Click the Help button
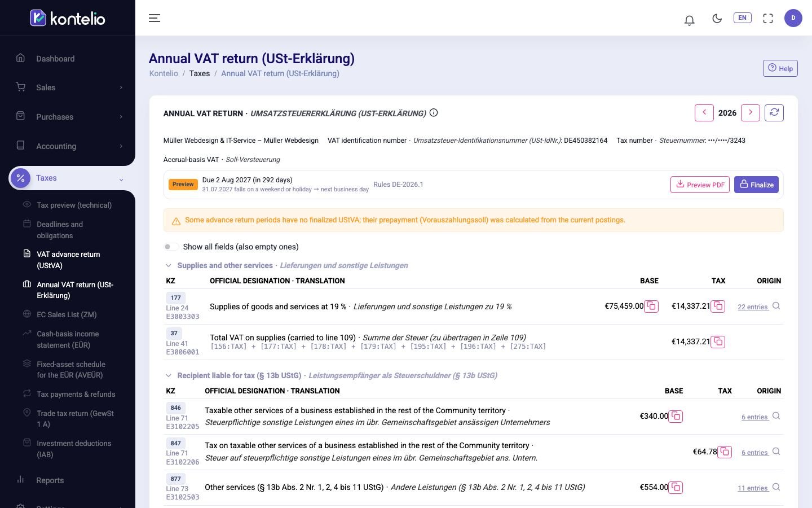812x508 pixels. [780, 68]
